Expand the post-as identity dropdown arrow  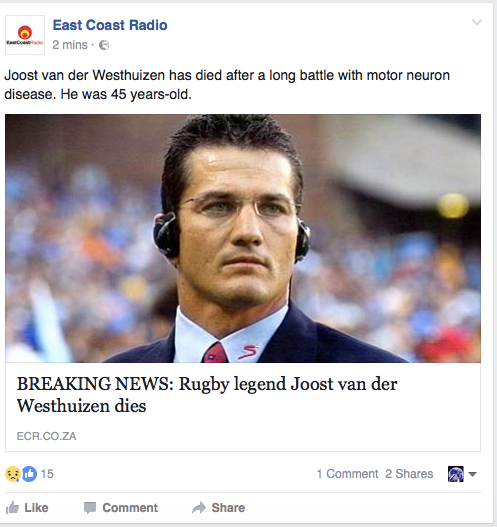coord(472,474)
